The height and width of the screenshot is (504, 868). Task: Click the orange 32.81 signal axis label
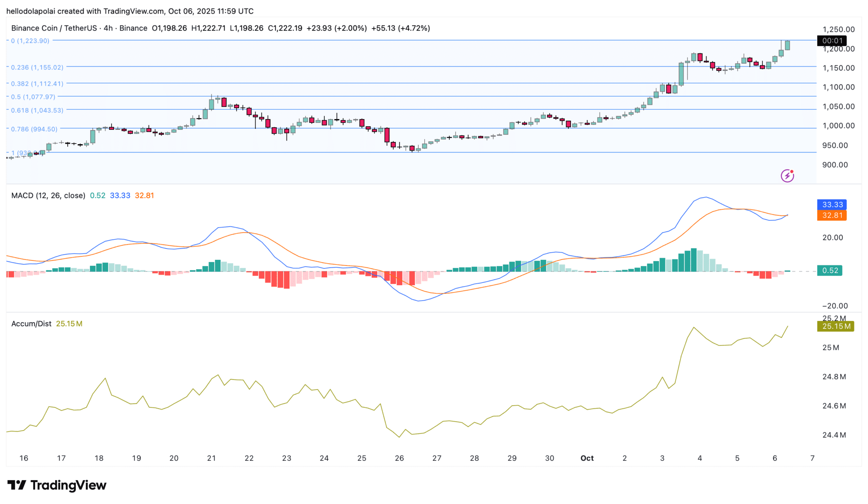point(831,215)
